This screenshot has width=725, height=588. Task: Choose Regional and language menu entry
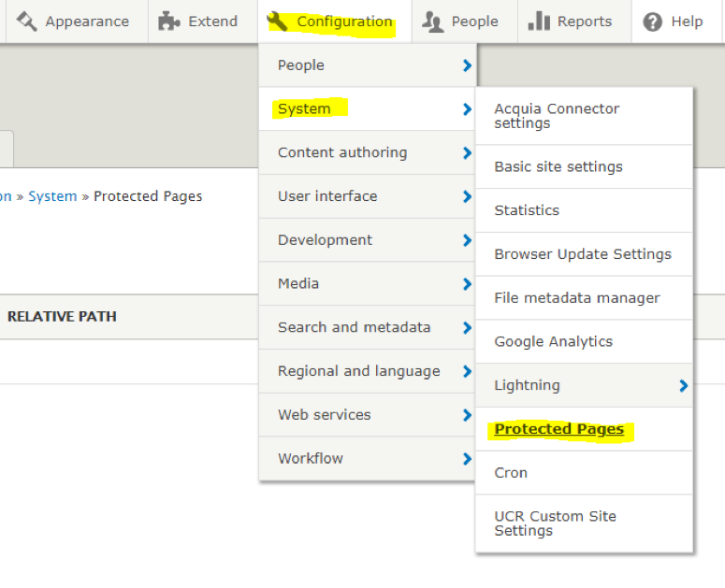tap(367, 371)
